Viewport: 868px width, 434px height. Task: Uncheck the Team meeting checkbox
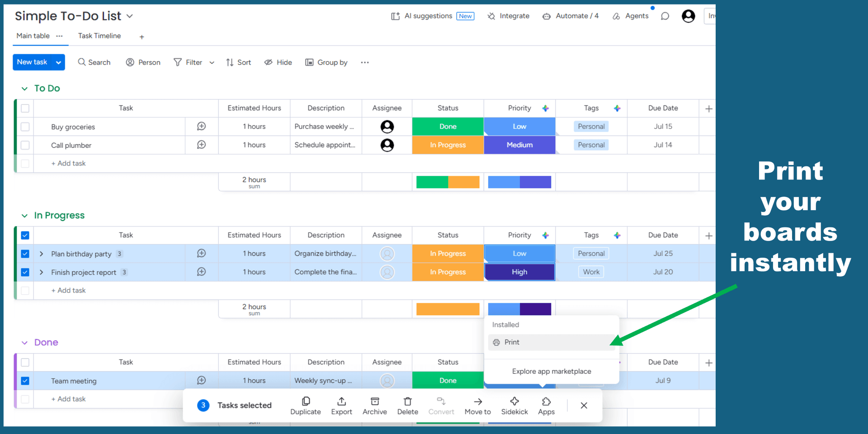25,381
